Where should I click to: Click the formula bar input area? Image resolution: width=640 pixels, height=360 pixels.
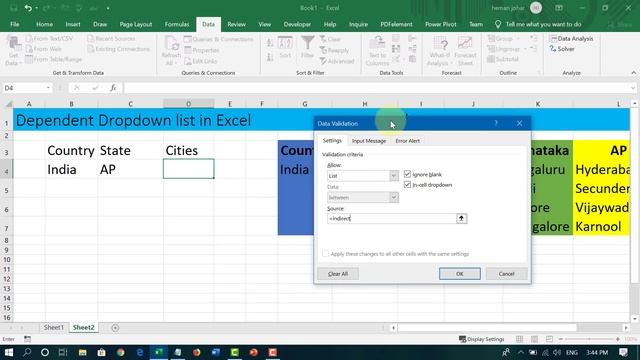(x=377, y=88)
